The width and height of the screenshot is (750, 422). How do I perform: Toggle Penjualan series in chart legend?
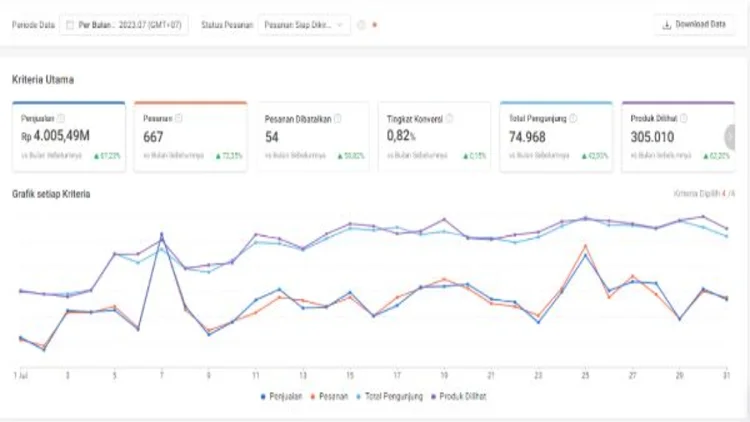[x=281, y=396]
